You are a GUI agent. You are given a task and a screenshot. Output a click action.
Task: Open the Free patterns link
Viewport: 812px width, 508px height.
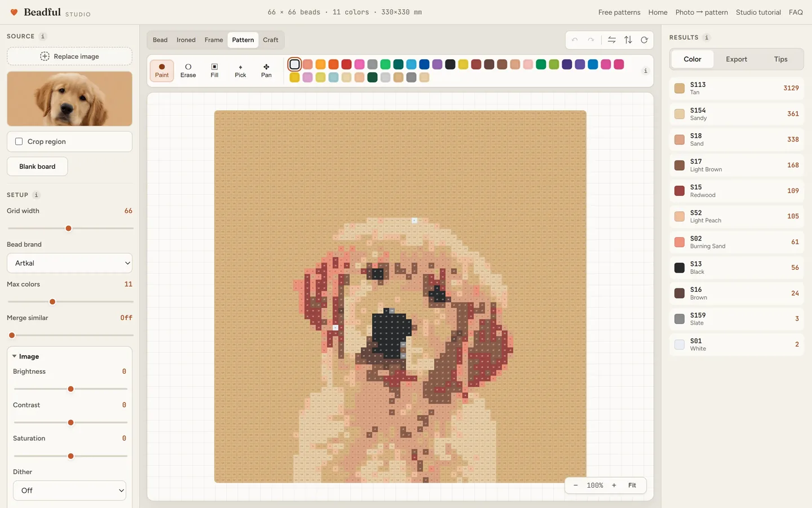(x=619, y=12)
